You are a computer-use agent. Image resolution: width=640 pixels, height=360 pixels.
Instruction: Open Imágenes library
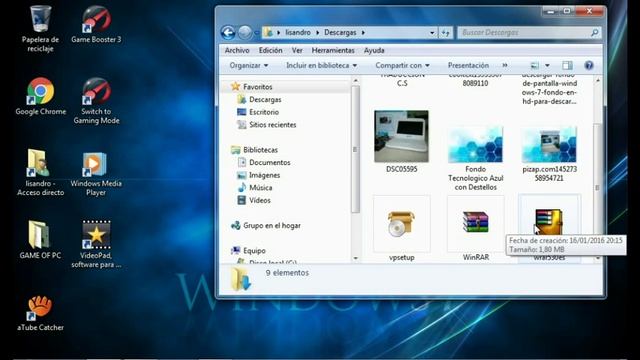(x=264, y=175)
